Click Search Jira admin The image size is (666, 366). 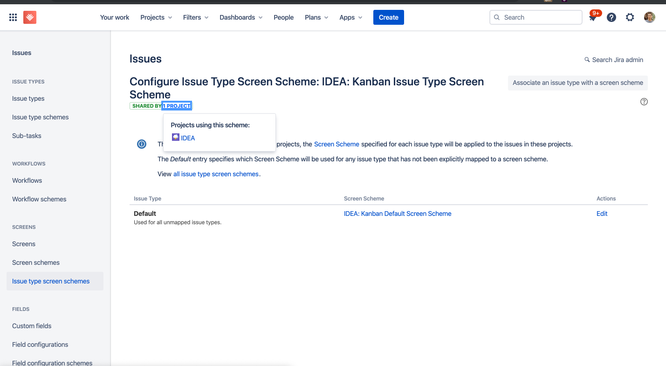click(x=614, y=60)
